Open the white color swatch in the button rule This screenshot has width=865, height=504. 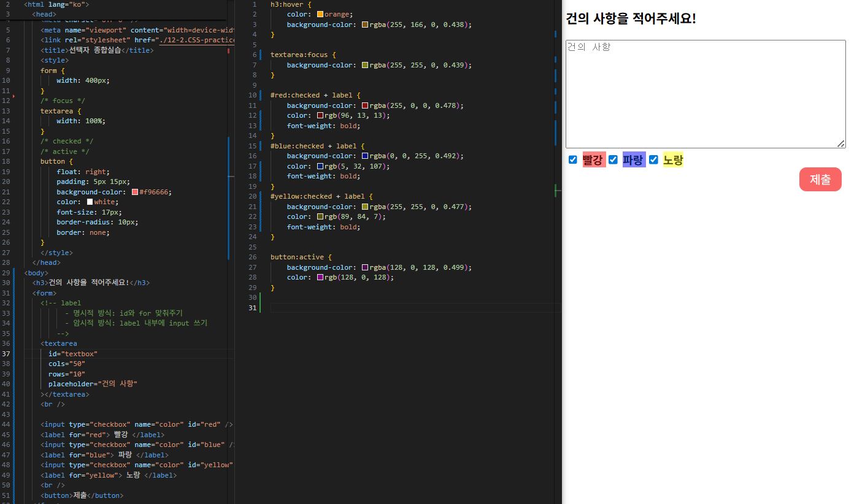(x=90, y=202)
